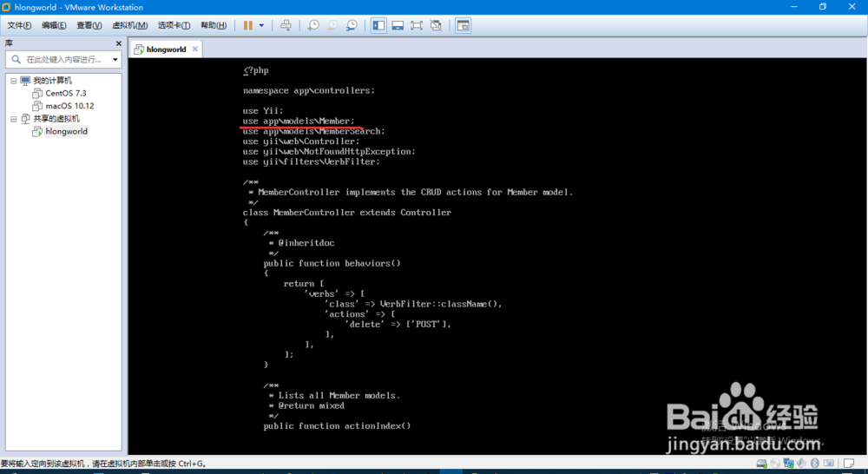Select hlongworld in the library tree

(x=67, y=132)
